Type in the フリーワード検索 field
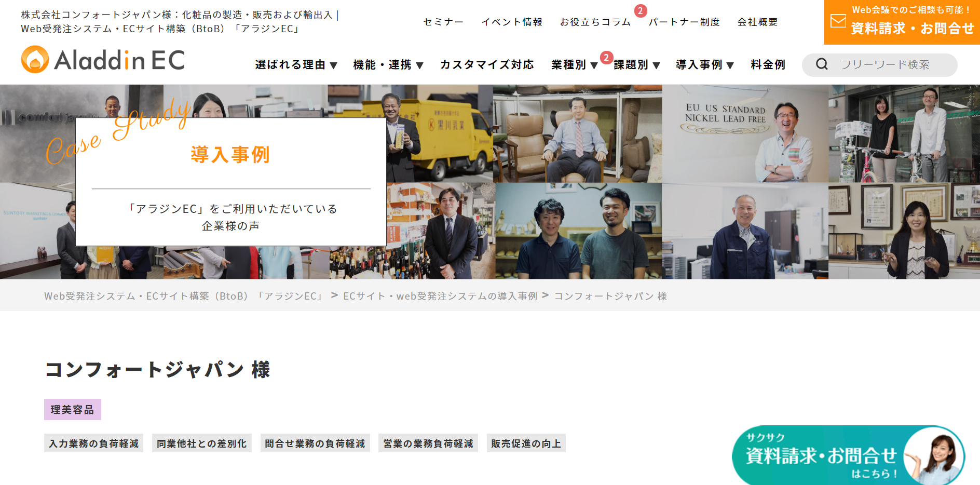Screen dimensions: 980x485 893,65
